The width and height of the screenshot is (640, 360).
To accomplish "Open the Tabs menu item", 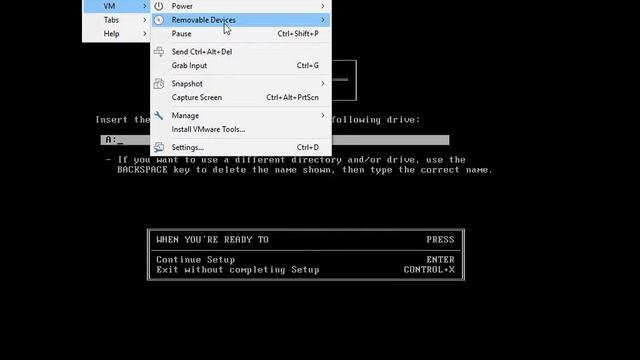I will pyautogui.click(x=116, y=20).
